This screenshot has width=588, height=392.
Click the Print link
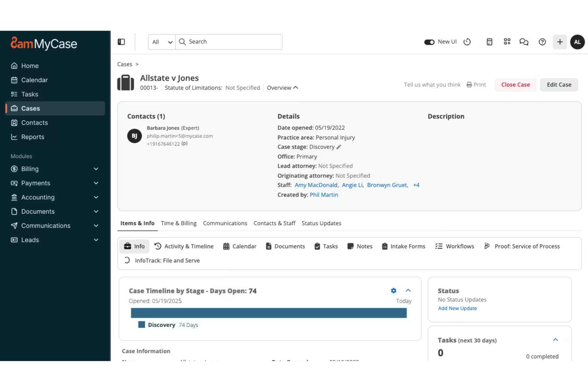[x=476, y=85]
